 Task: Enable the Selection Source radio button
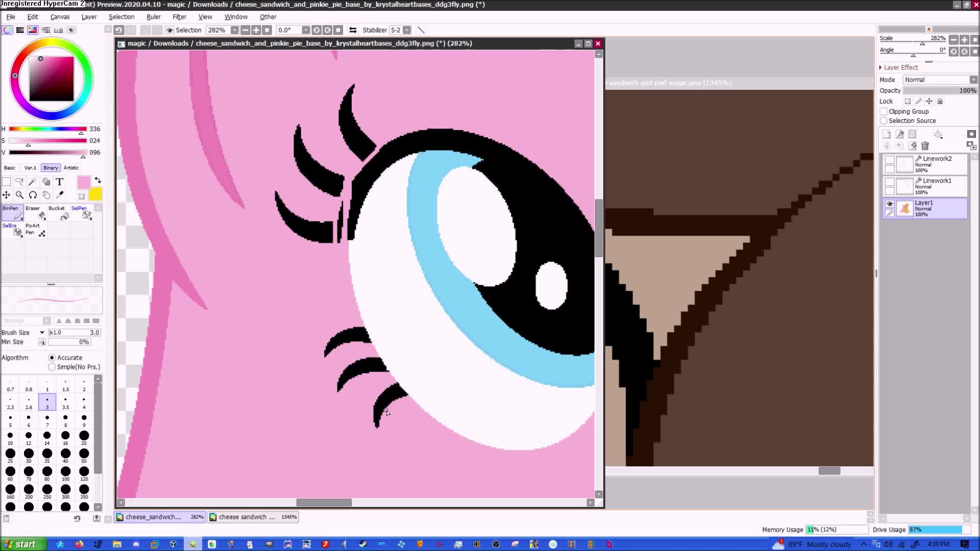pyautogui.click(x=884, y=121)
